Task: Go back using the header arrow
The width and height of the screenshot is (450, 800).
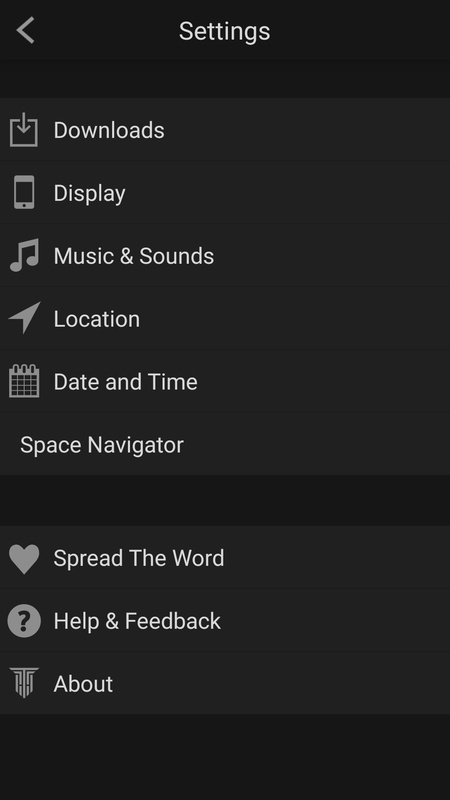Action: pyautogui.click(x=25, y=30)
